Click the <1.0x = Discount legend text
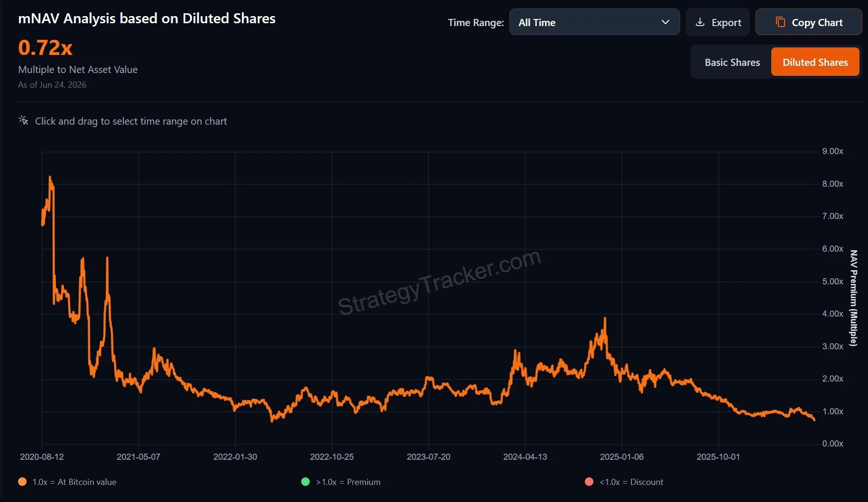 (631, 482)
